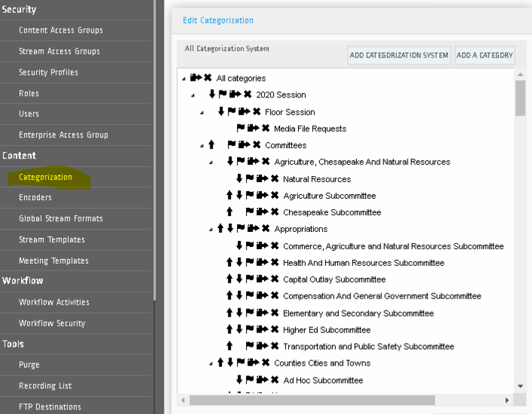
Task: Collapse the Floor Session node
Action: 202,113
